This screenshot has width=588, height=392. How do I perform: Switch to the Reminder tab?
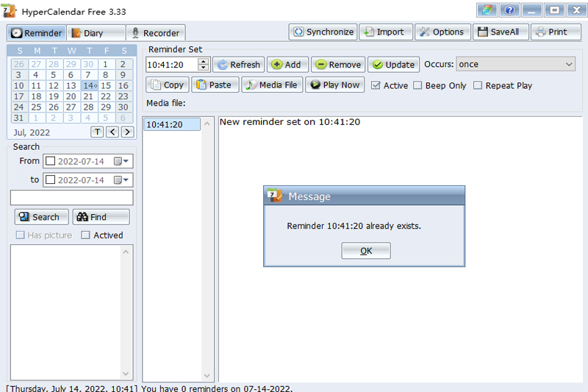click(x=36, y=33)
